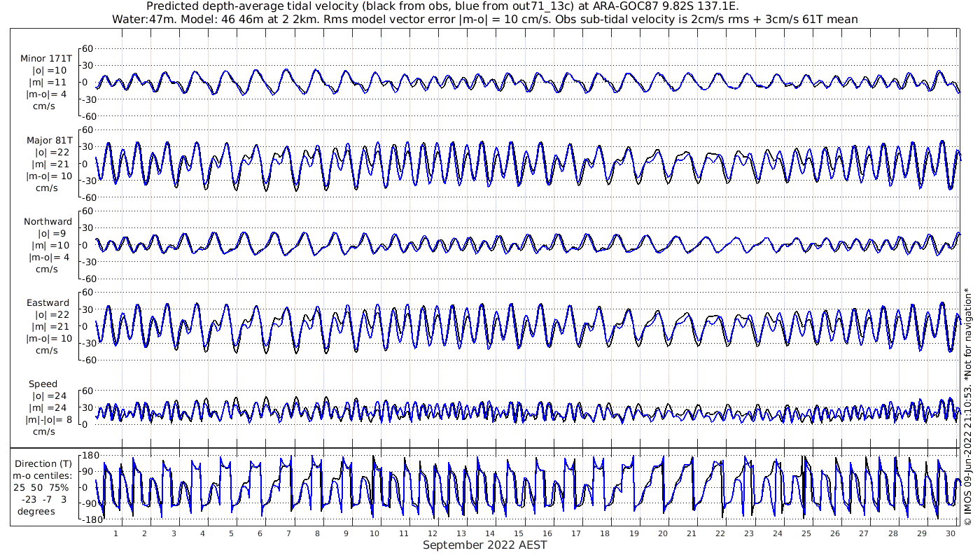The height and width of the screenshot is (560, 980).
Task: Click the 'degrees' unit label
Action: (x=36, y=512)
